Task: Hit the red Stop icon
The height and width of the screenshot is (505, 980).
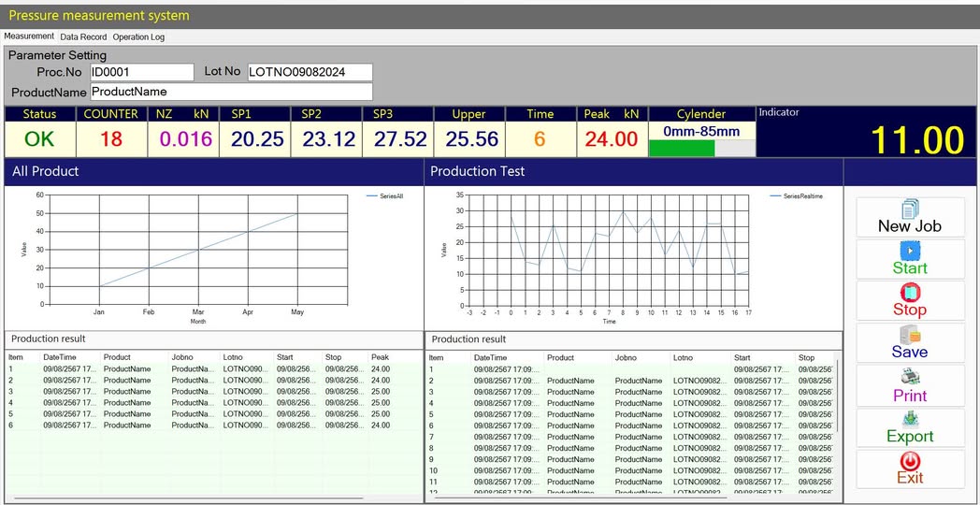Action: point(910,293)
